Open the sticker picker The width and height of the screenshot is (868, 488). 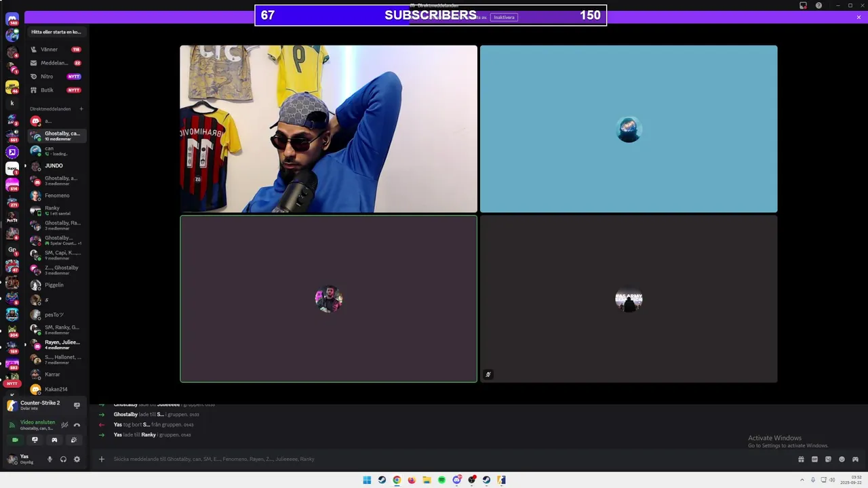(x=828, y=459)
